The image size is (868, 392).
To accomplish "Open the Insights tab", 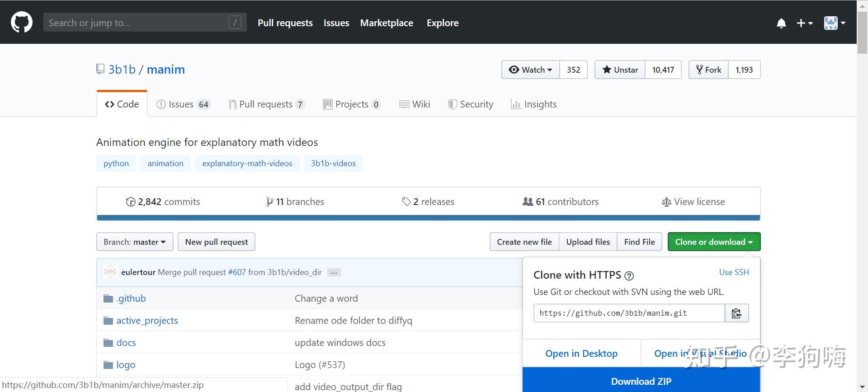I will [534, 104].
